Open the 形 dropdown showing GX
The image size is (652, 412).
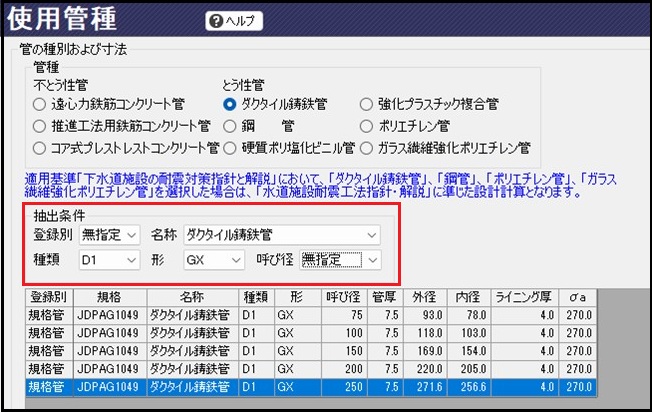[x=214, y=260]
